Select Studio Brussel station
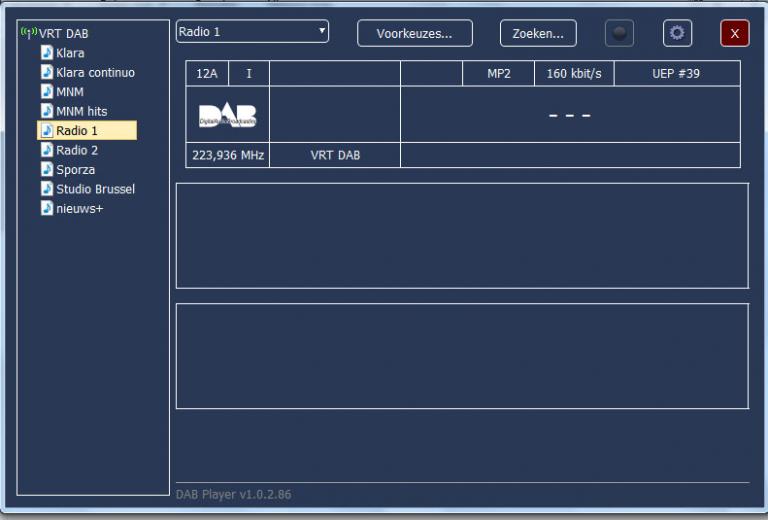768x520 pixels. [95, 189]
